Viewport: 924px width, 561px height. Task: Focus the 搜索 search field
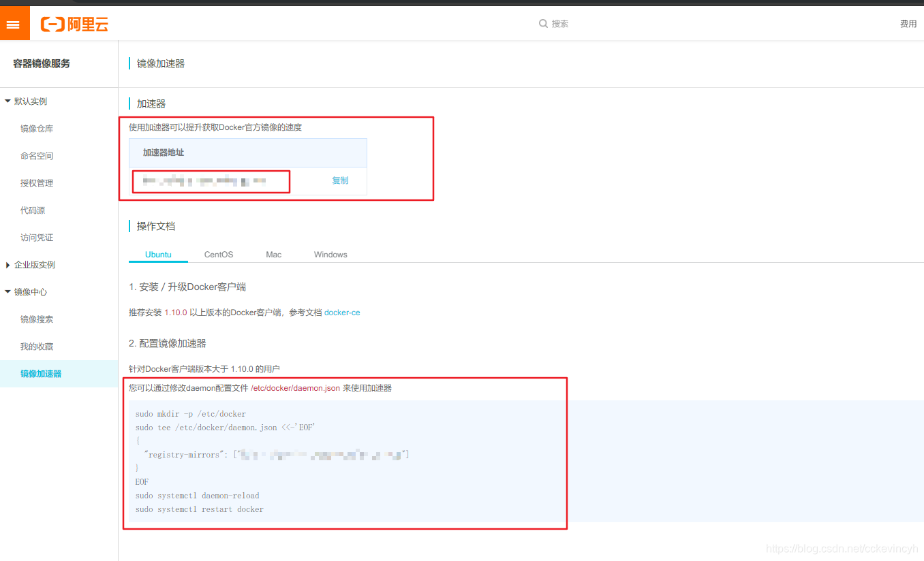click(560, 24)
